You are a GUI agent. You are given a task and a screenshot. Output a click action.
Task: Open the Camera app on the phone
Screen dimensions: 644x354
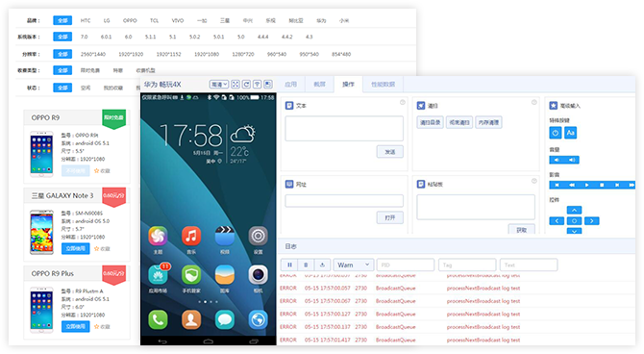(x=258, y=275)
